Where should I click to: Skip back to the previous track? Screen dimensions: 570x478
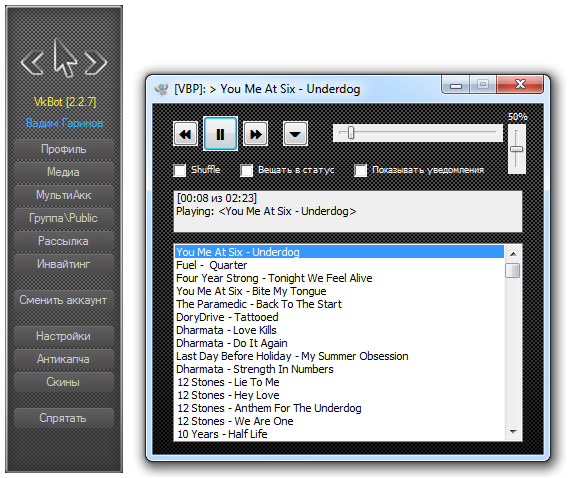point(185,134)
